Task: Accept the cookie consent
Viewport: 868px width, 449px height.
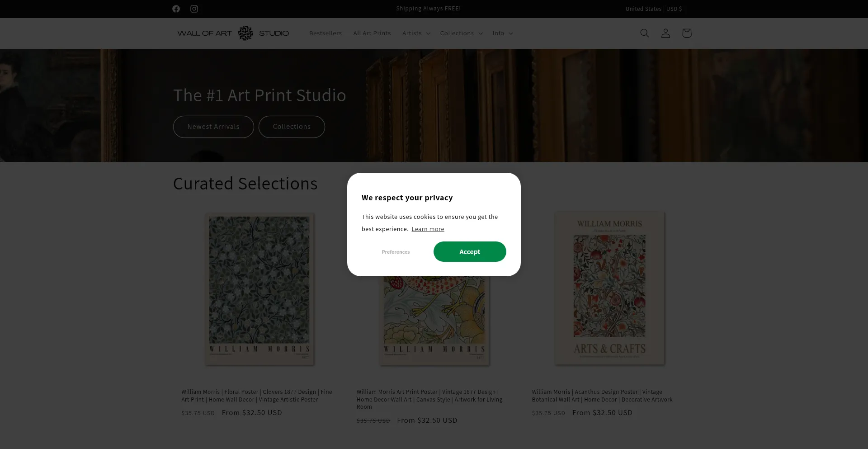Action: pos(469,251)
